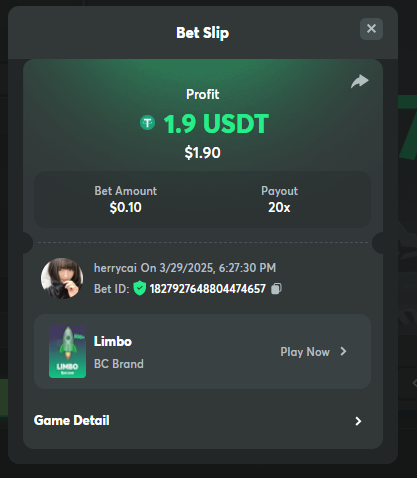417x478 pixels.
Task: Click the Limbo game title
Action: (113, 341)
